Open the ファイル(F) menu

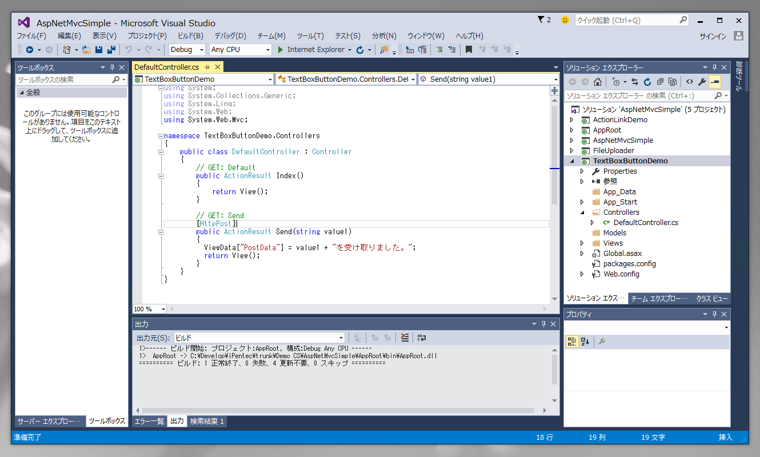[32, 36]
